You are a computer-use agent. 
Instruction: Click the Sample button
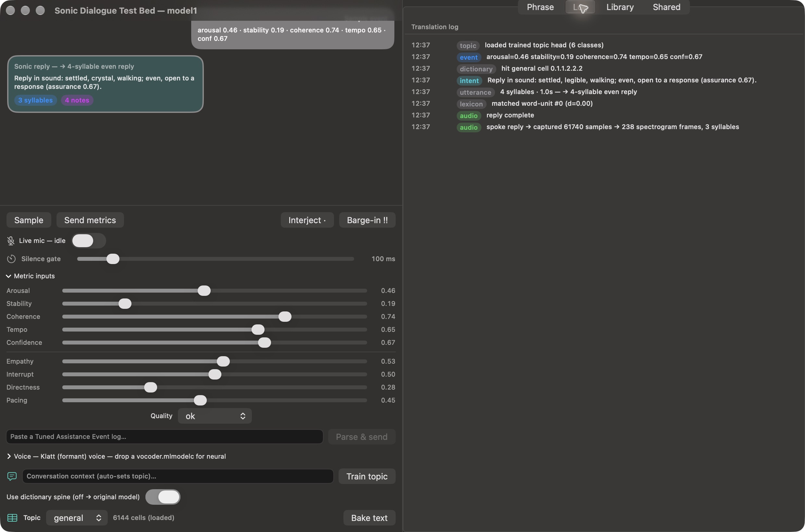click(29, 220)
